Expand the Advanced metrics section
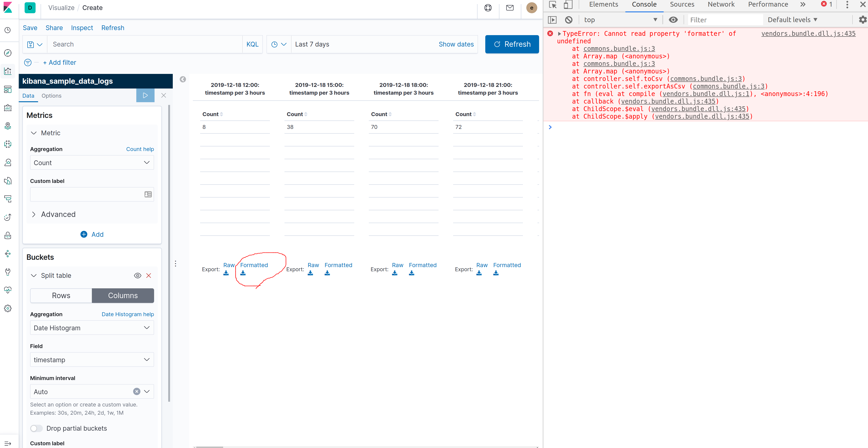The height and width of the screenshot is (448, 868). click(58, 214)
